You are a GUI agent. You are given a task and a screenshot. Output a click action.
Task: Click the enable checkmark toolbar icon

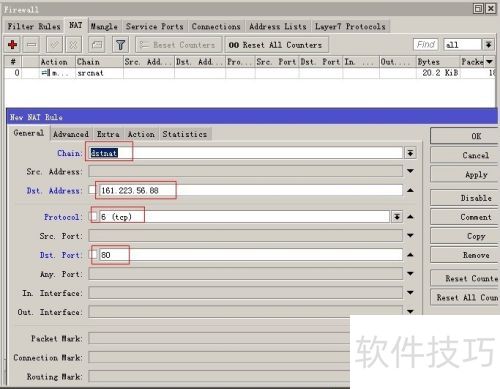click(54, 45)
